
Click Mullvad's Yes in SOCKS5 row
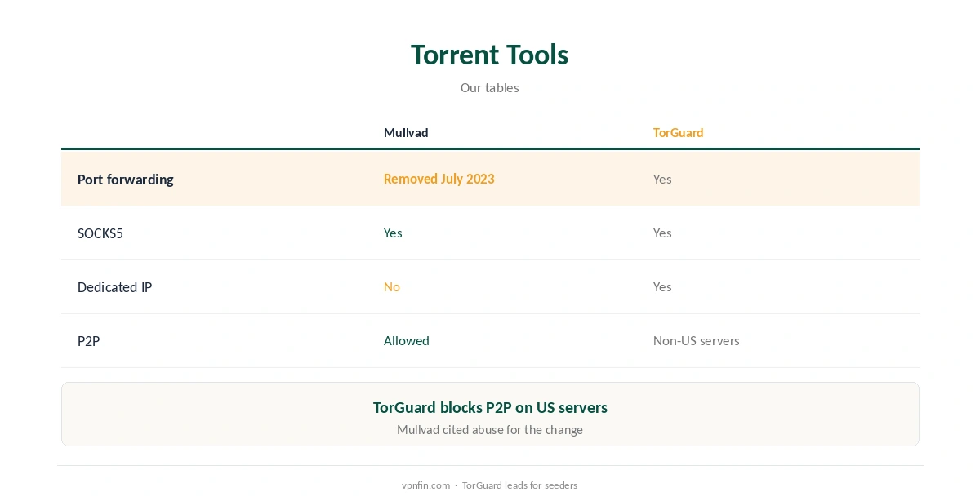point(393,233)
